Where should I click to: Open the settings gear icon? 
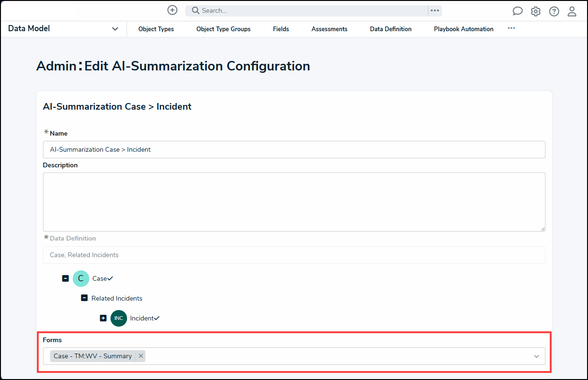click(x=536, y=11)
